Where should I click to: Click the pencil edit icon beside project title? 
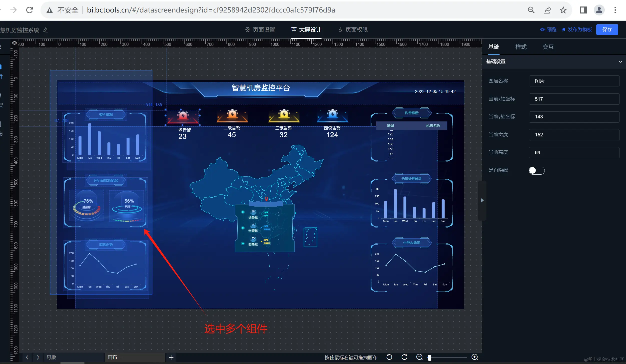tap(45, 30)
